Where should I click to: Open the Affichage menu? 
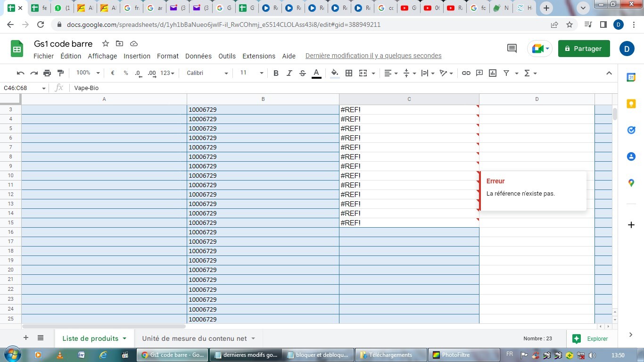[x=102, y=56]
